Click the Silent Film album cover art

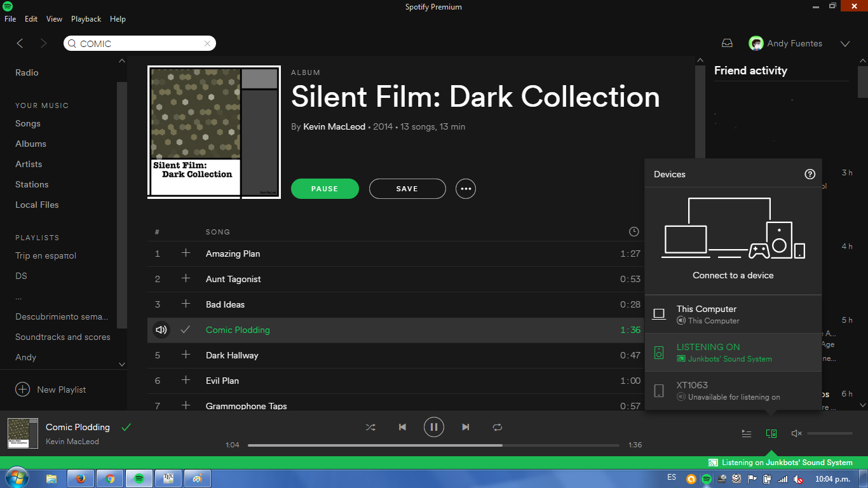(x=214, y=133)
